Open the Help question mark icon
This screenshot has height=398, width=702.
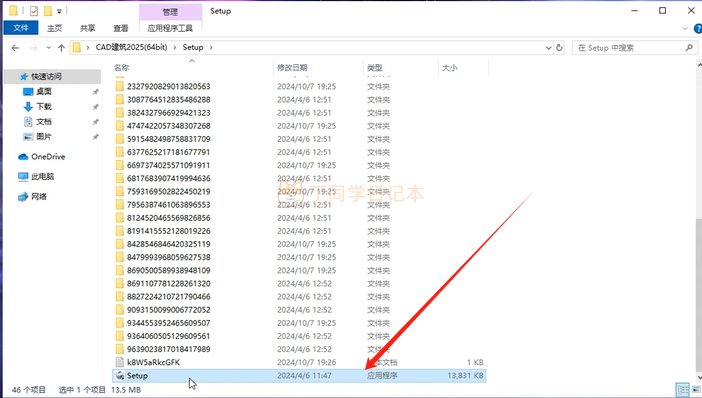coord(698,28)
